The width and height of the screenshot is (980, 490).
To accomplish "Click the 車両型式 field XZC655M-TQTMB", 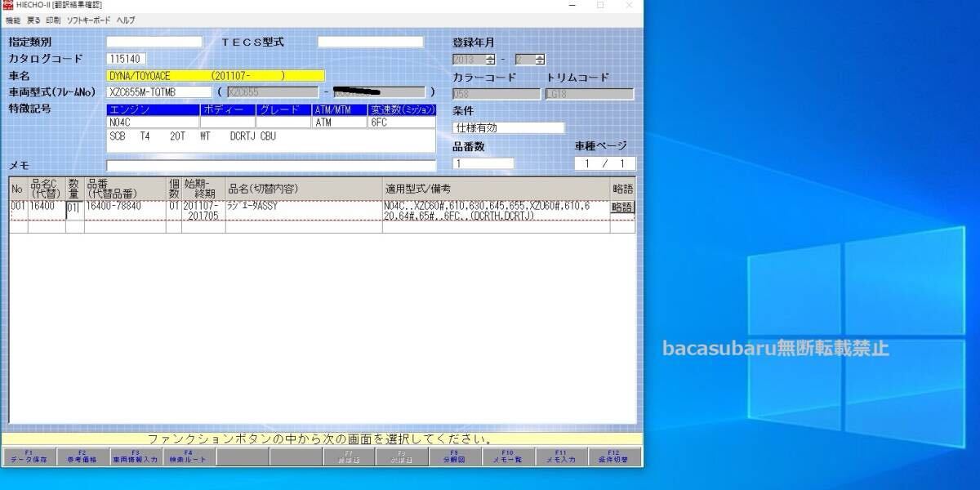I will click(159, 92).
